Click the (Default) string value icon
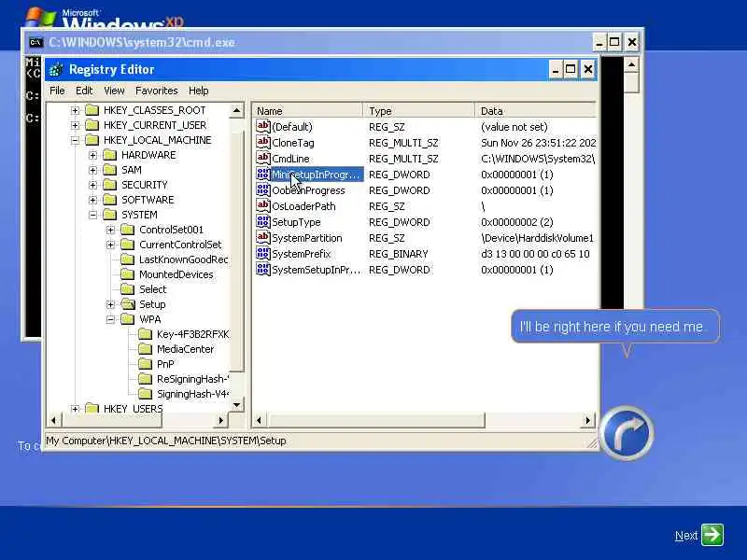 click(x=263, y=126)
